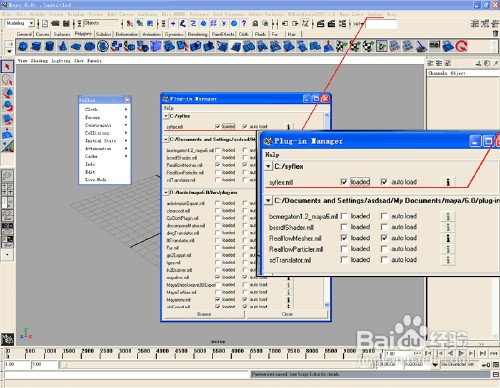The height and width of the screenshot is (388, 500).
Task: Open the Cloth shelf tab
Action: 243,34
